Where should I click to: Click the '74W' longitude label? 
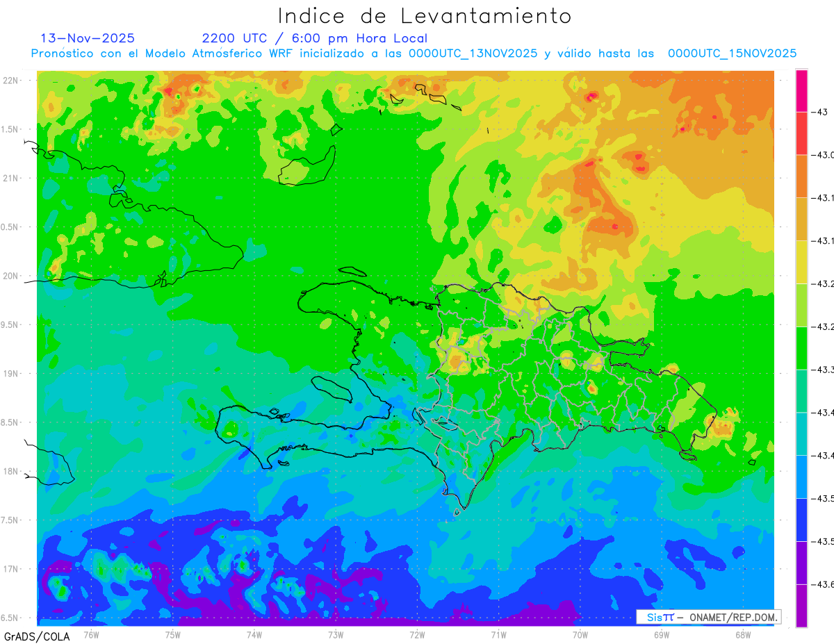click(254, 634)
